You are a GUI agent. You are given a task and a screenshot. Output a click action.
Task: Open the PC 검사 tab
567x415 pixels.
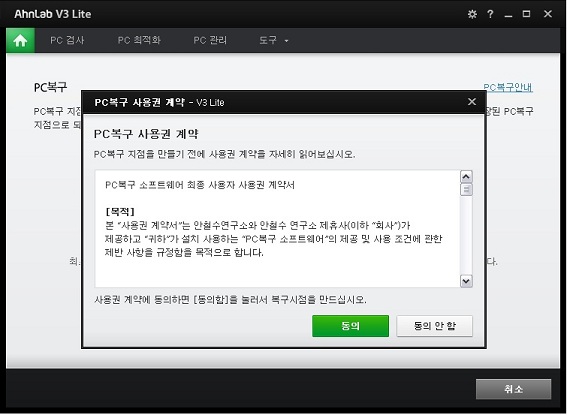pos(67,40)
